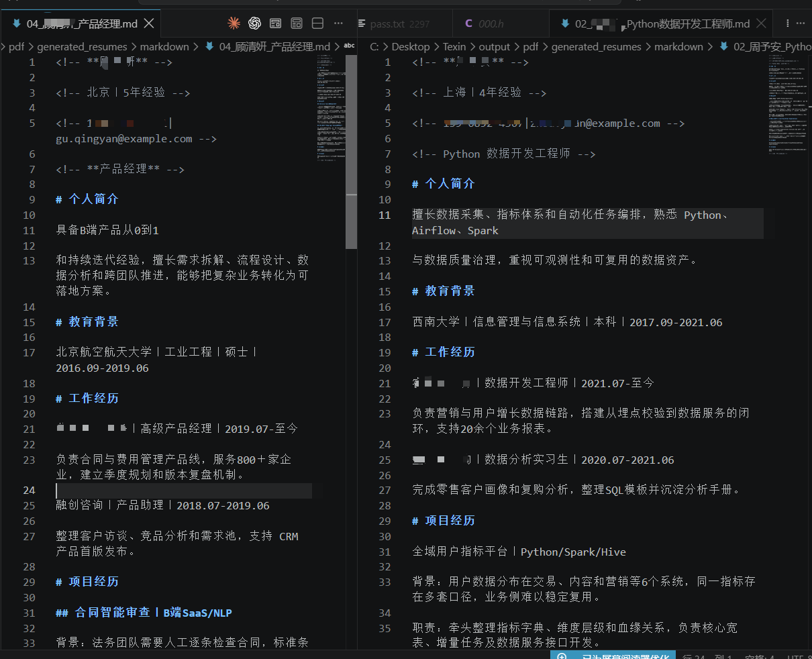Open '02_周予安_Pytho' breadcrumb in right editor
Screen dimensions: 812x659
[772, 46]
